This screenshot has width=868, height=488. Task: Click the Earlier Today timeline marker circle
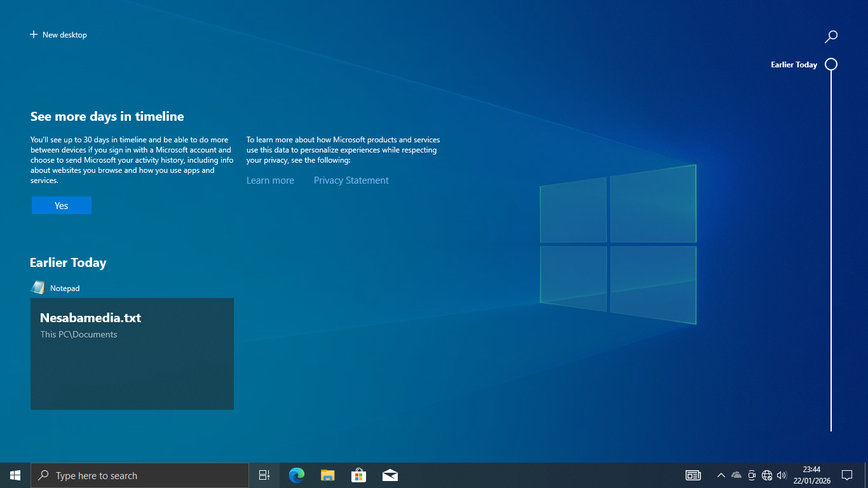(831, 64)
